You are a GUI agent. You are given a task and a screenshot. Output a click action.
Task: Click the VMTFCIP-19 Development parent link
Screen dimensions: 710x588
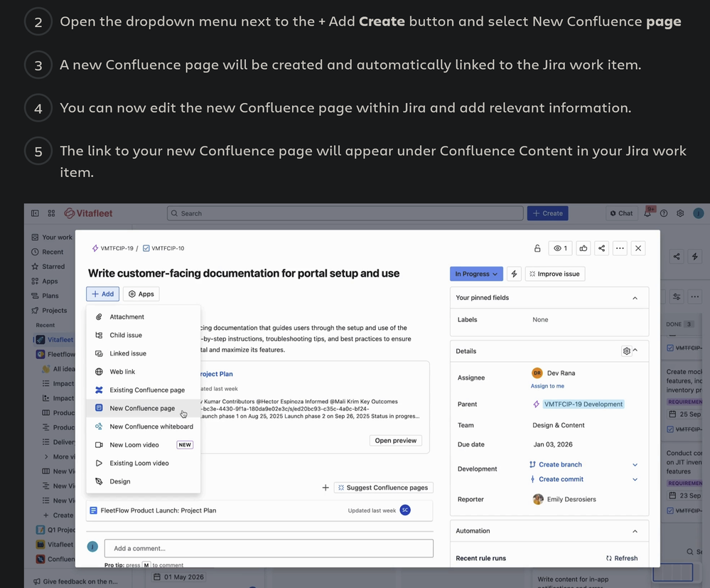583,404
